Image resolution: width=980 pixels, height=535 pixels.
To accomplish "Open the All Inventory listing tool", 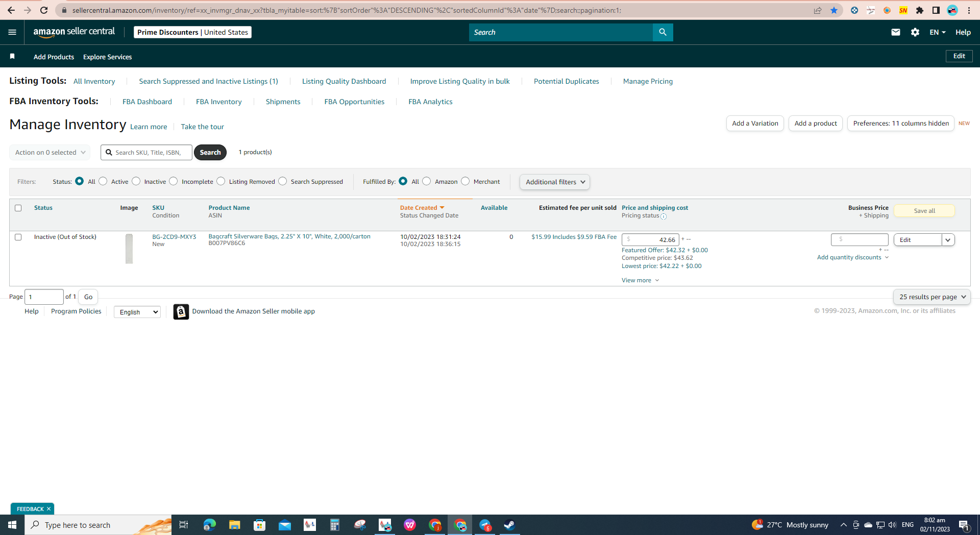I will pos(94,81).
